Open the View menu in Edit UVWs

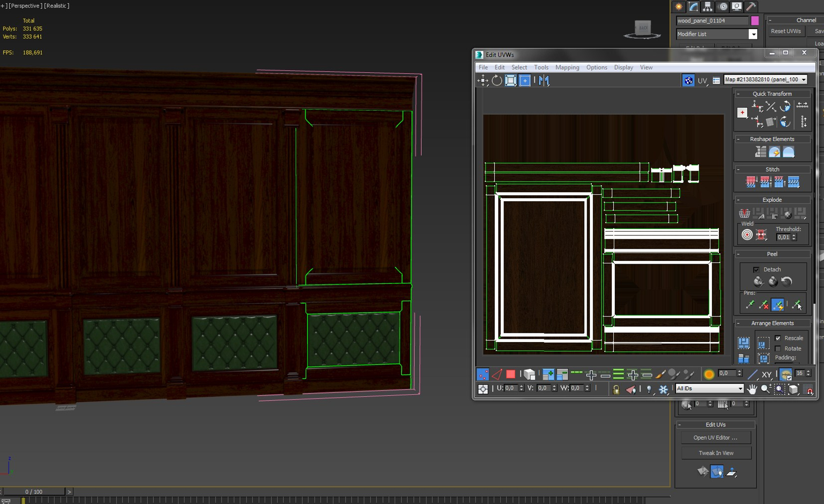coord(646,67)
